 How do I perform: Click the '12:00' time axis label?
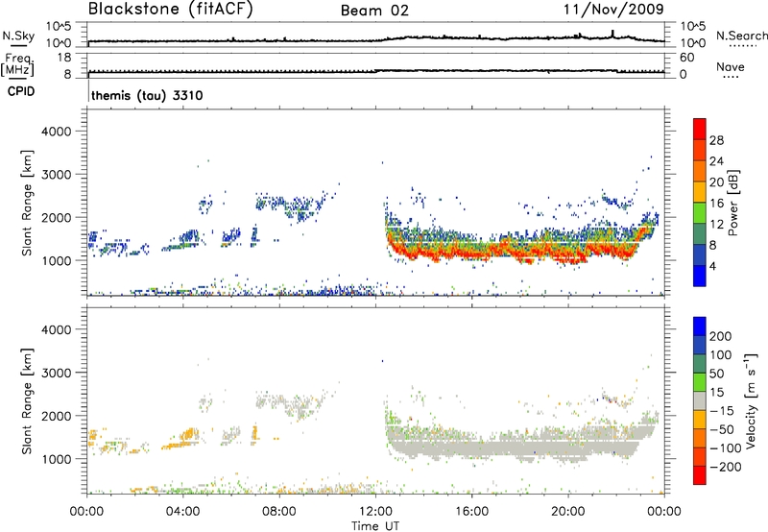coord(375,511)
